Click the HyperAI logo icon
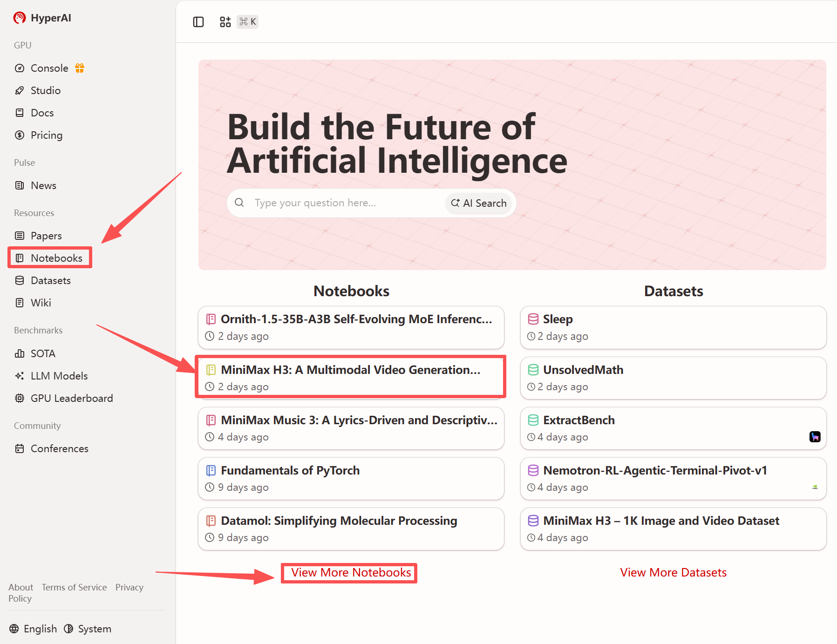Screen dimensions: 837x644 coord(20,18)
